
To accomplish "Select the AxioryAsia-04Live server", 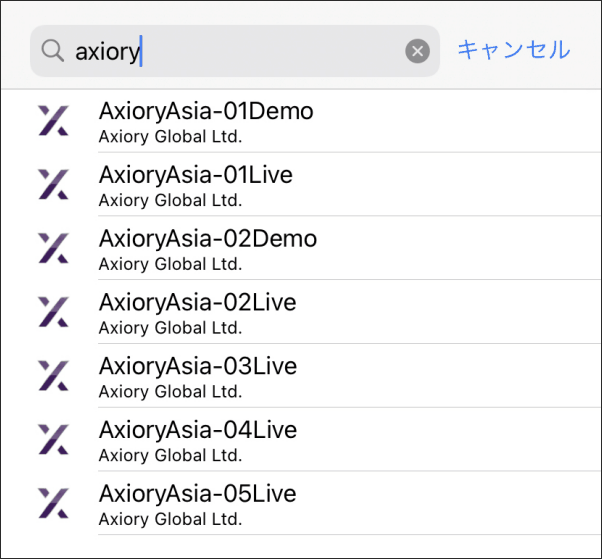I will click(x=198, y=431).
